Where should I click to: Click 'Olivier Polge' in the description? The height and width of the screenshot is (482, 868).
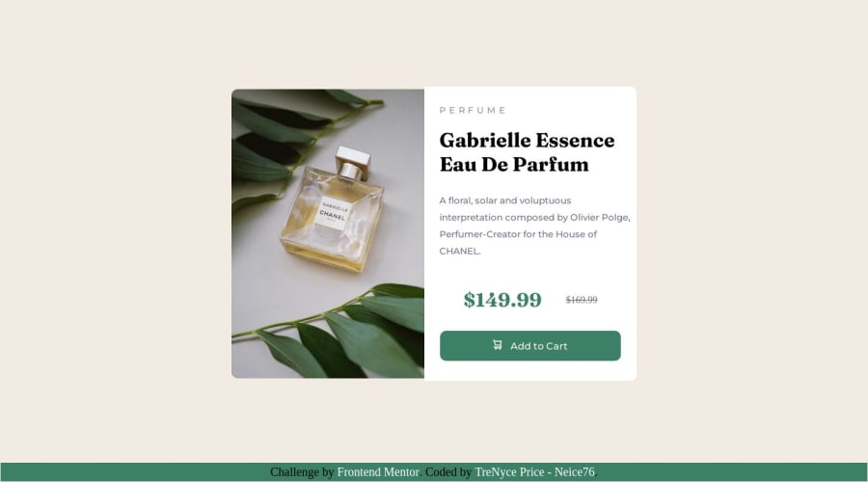point(599,218)
